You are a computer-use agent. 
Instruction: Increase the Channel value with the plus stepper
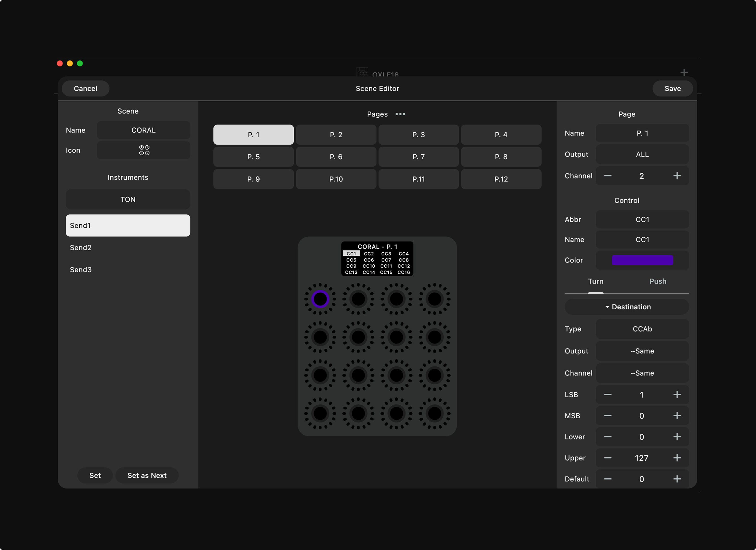pyautogui.click(x=677, y=176)
